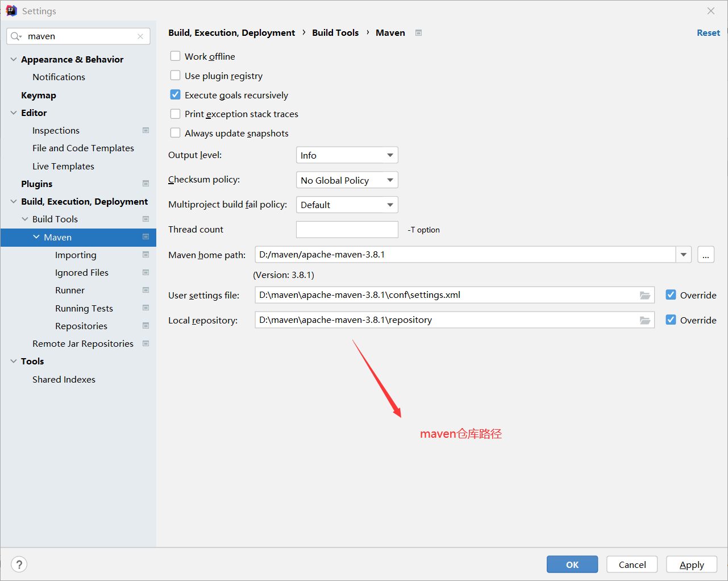Collapse the Maven node in the tree

(x=36, y=237)
